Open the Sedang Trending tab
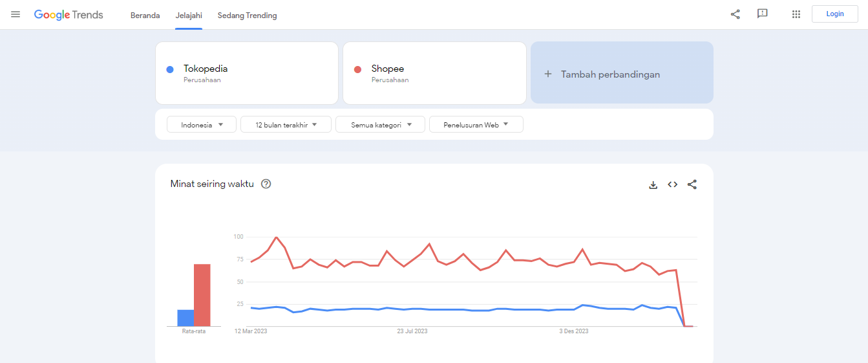The image size is (868, 363). [247, 16]
